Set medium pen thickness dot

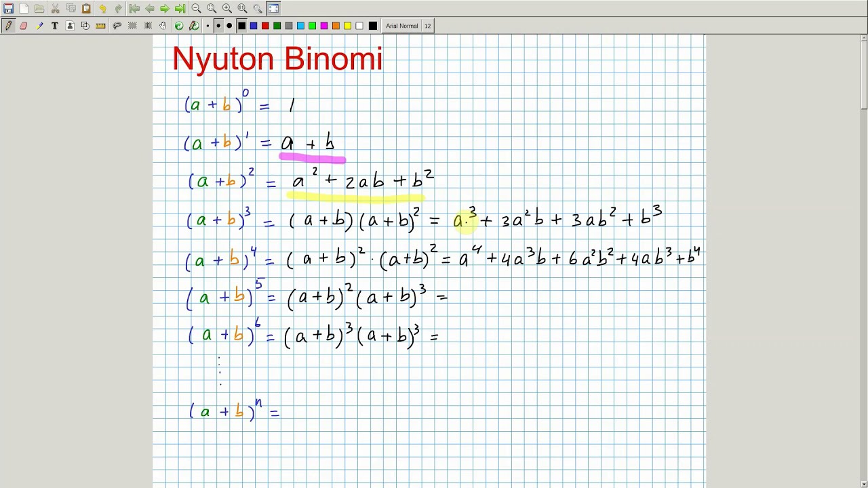pyautogui.click(x=218, y=26)
